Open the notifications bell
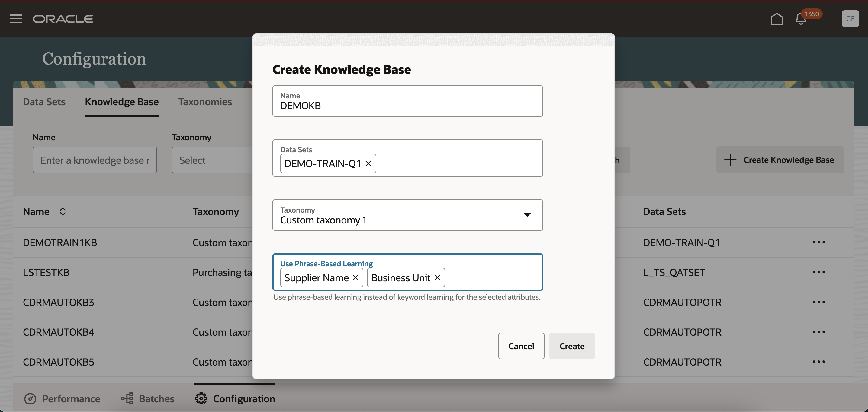This screenshot has height=412, width=868. point(801,19)
